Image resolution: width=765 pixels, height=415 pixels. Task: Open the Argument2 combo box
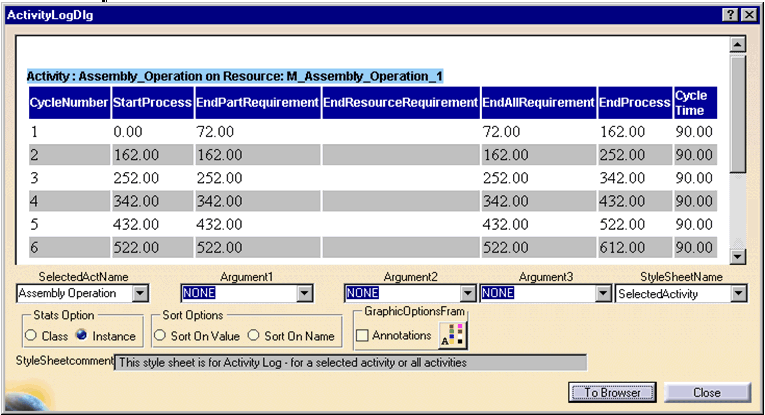click(467, 293)
